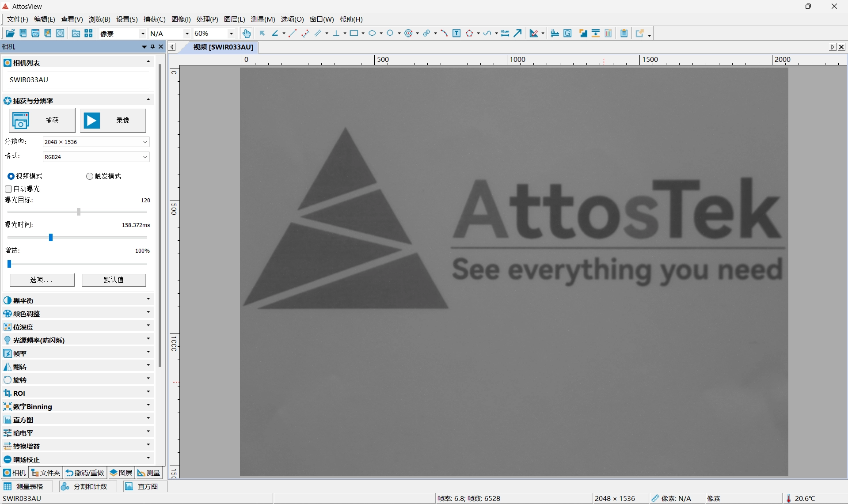
Task: Switch to the 文件夹 tab
Action: pyautogui.click(x=46, y=473)
